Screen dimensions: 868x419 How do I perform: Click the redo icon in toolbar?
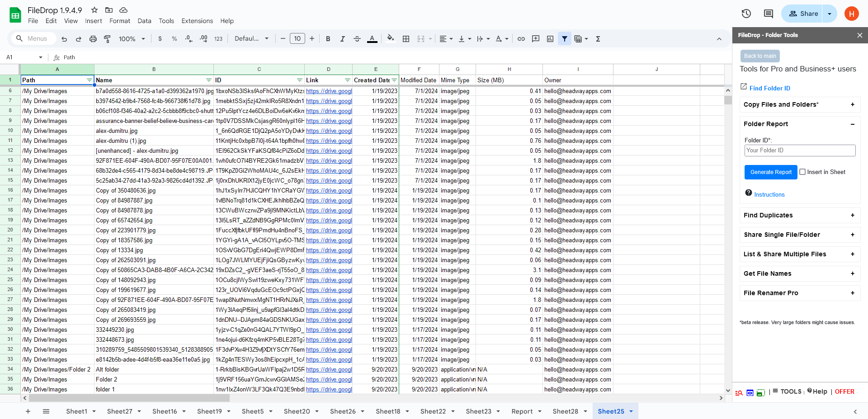[79, 39]
